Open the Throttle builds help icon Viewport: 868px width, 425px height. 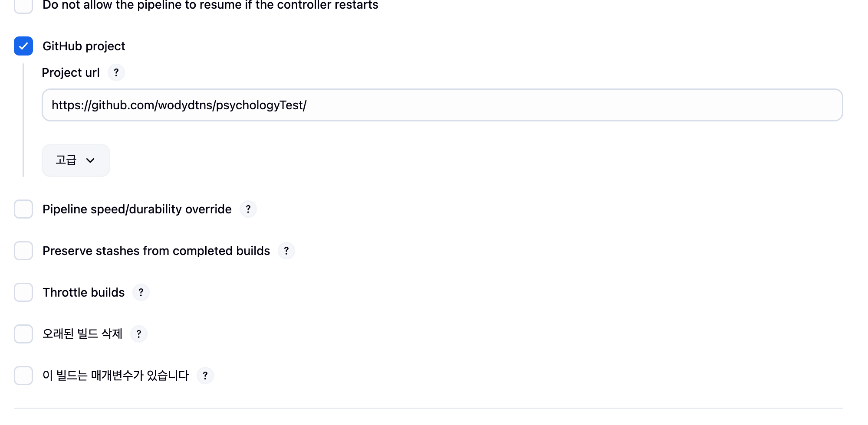[141, 292]
